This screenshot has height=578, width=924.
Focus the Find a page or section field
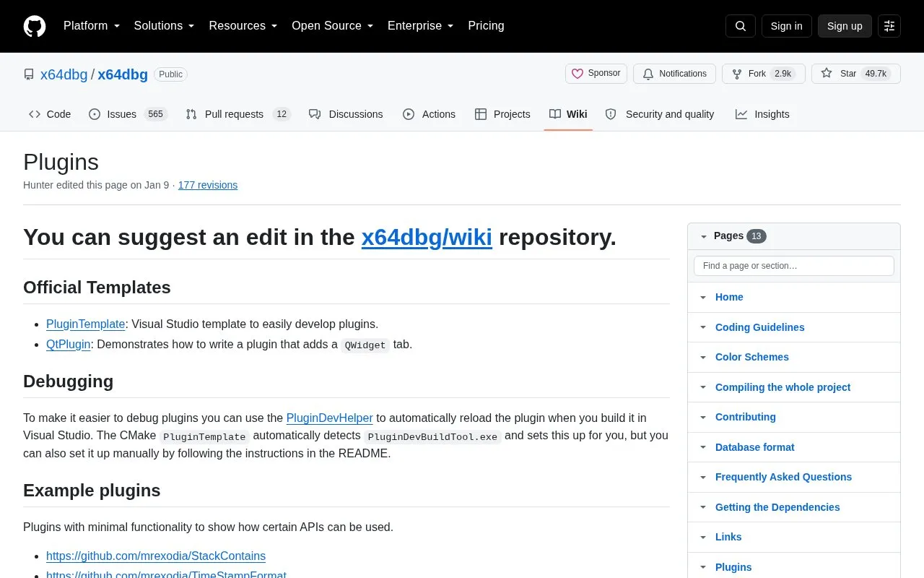click(x=794, y=266)
